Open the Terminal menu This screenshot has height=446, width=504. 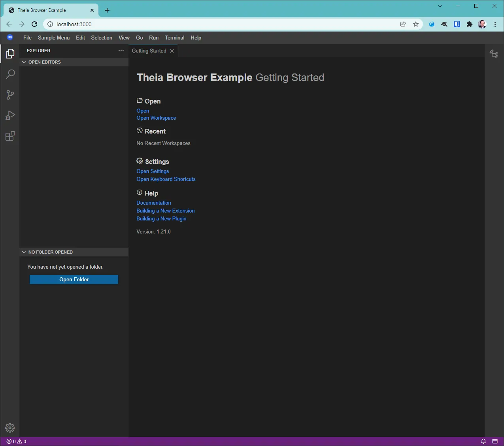[174, 38]
